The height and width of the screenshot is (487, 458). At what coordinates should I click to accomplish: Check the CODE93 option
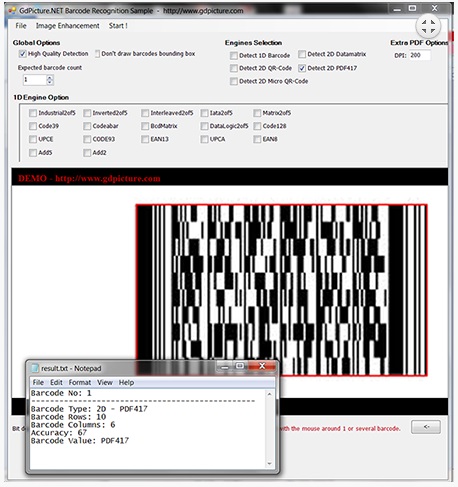pyautogui.click(x=87, y=139)
